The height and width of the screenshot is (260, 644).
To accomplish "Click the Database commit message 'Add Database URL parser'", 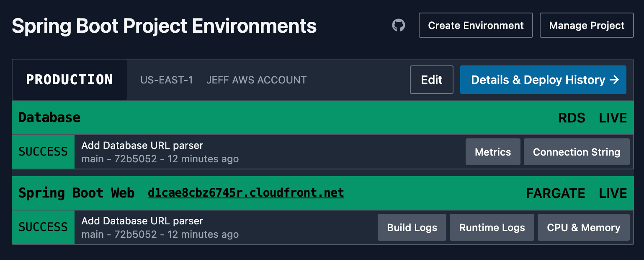I will (x=142, y=146).
